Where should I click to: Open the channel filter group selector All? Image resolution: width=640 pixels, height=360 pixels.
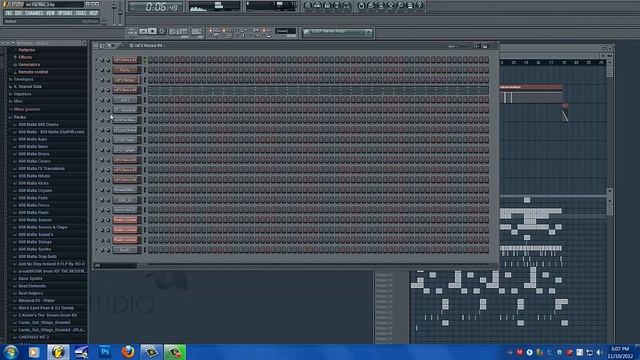pos(116,266)
